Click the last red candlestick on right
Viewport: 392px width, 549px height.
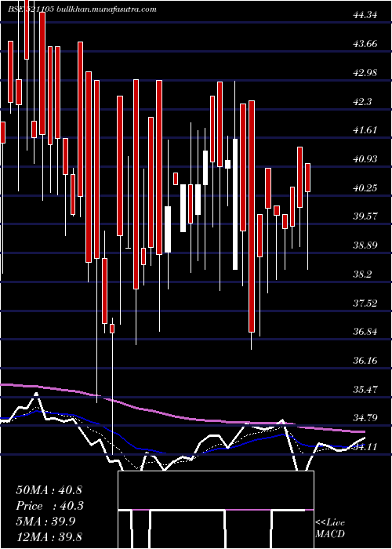click(x=307, y=177)
